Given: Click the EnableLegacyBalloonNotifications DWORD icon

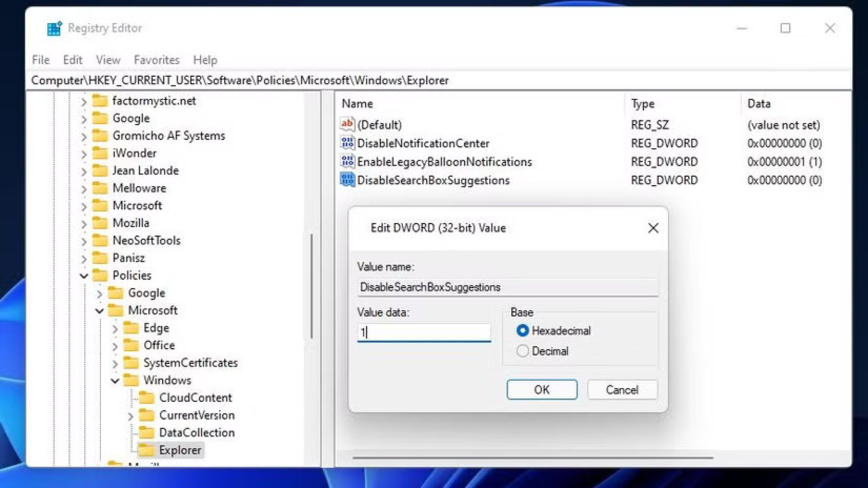Looking at the screenshot, I should [347, 162].
